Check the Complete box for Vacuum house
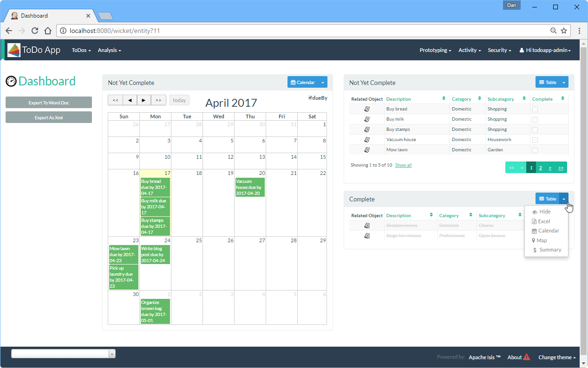This screenshot has height=368, width=588. point(535,140)
